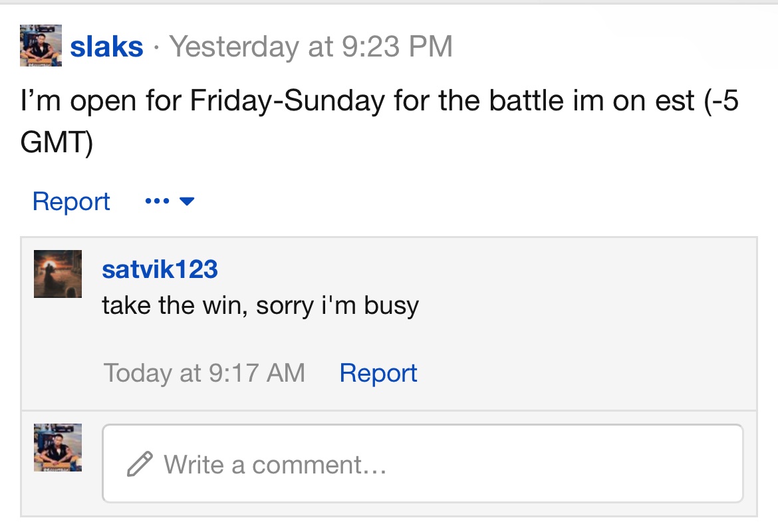The image size is (778, 532).
Task: Report satvik123's comment
Action: point(378,372)
